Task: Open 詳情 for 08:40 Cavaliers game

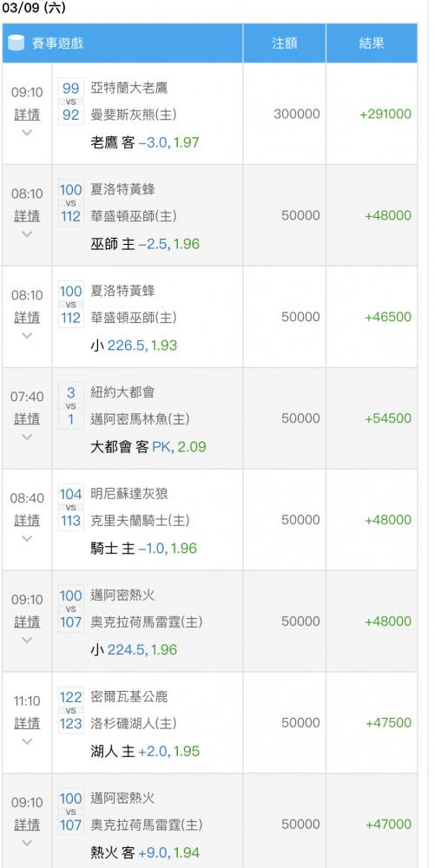Action: point(27,520)
